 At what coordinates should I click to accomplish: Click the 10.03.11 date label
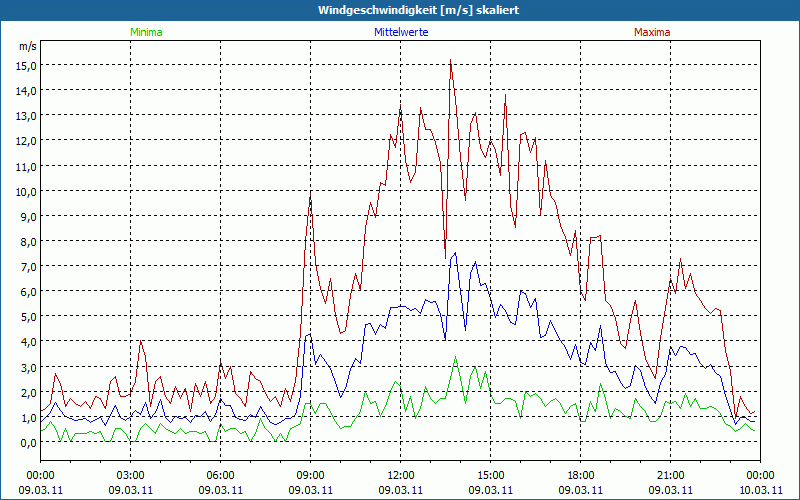(x=761, y=490)
